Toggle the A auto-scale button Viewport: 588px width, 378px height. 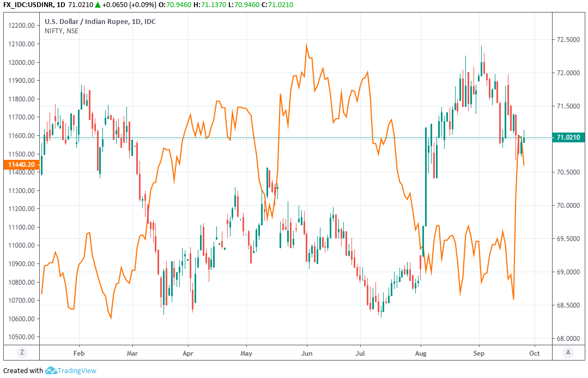[568, 352]
